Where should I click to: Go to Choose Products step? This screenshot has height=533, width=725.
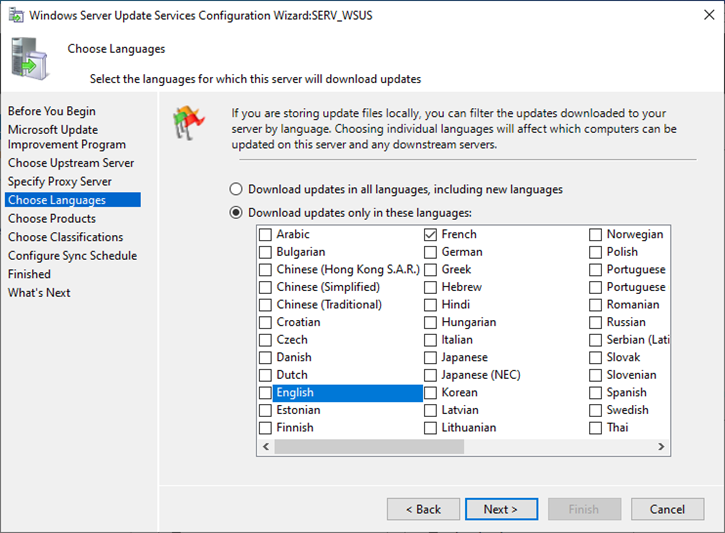(x=52, y=218)
